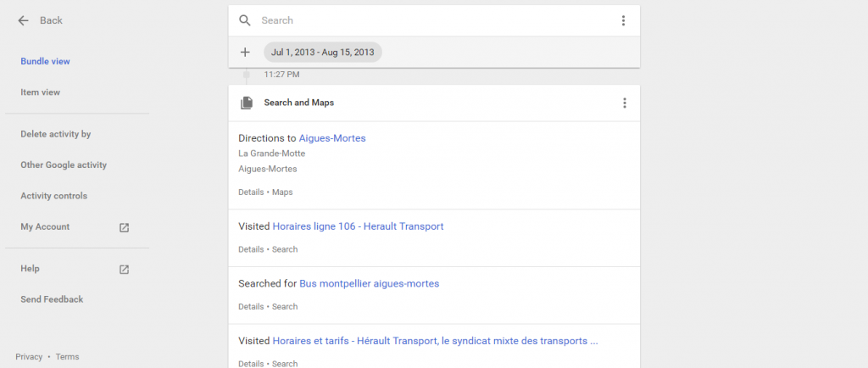Screen dimensions: 868x368
Task: Click in the Search input field
Action: tap(435, 20)
